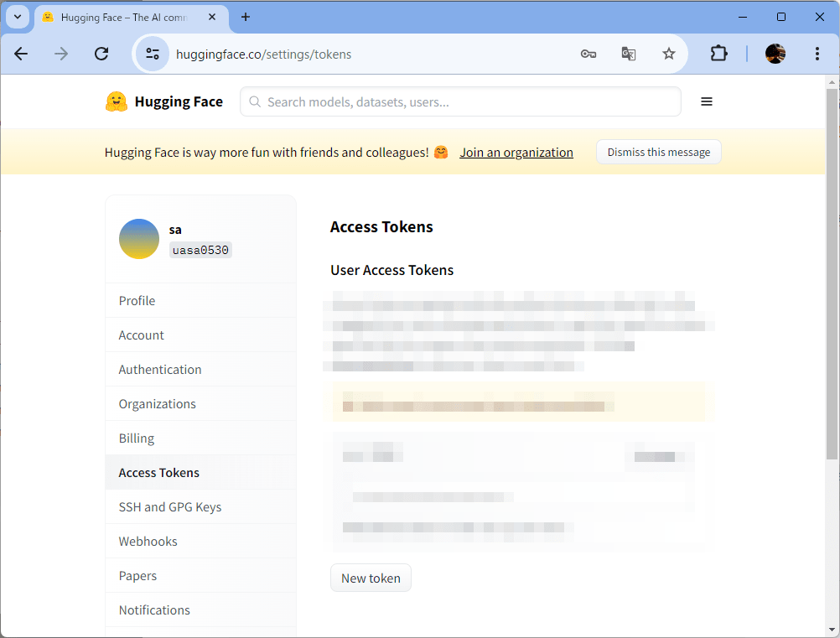Go to Hugging Face home text link
Screen dimensions: 840x638
point(179,101)
